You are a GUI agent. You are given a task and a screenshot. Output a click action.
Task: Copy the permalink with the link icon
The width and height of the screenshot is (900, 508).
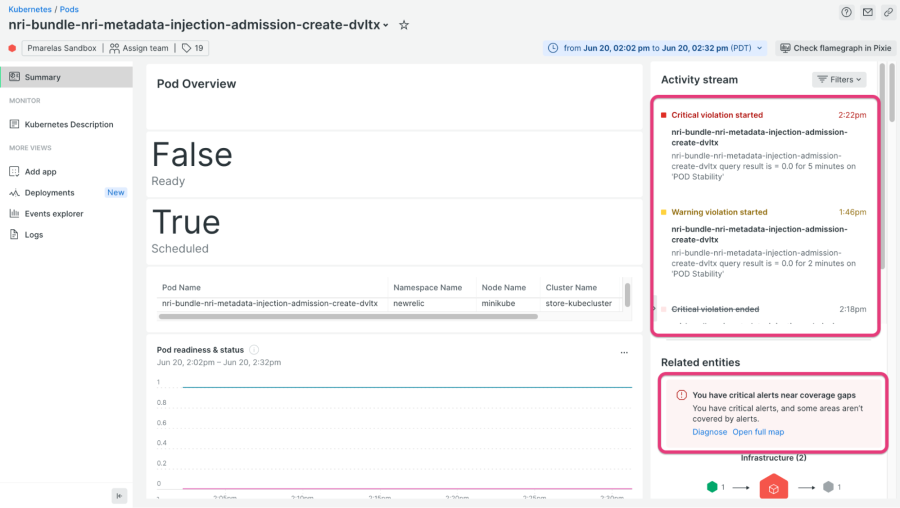887,12
